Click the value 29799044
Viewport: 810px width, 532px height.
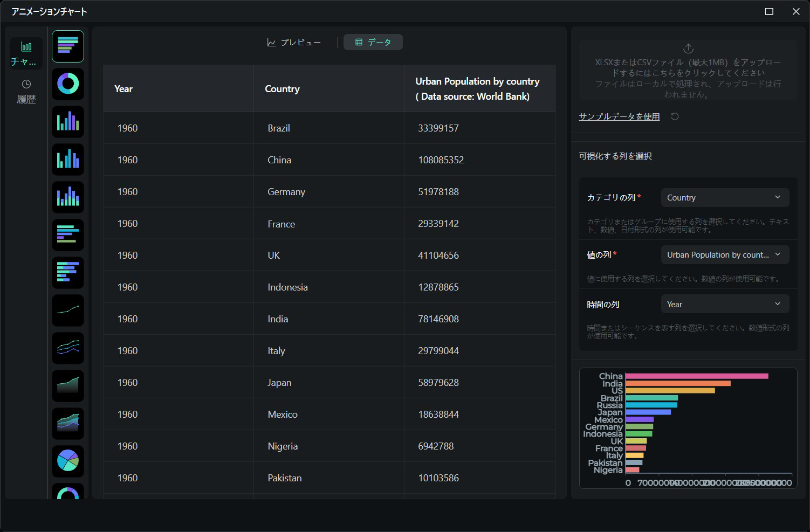[x=438, y=351]
